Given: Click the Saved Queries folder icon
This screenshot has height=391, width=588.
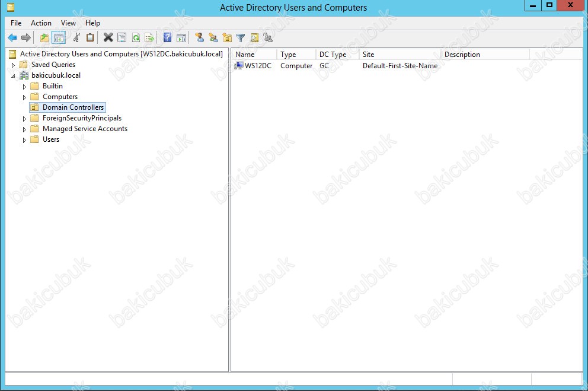Looking at the screenshot, I should pyautogui.click(x=23, y=65).
